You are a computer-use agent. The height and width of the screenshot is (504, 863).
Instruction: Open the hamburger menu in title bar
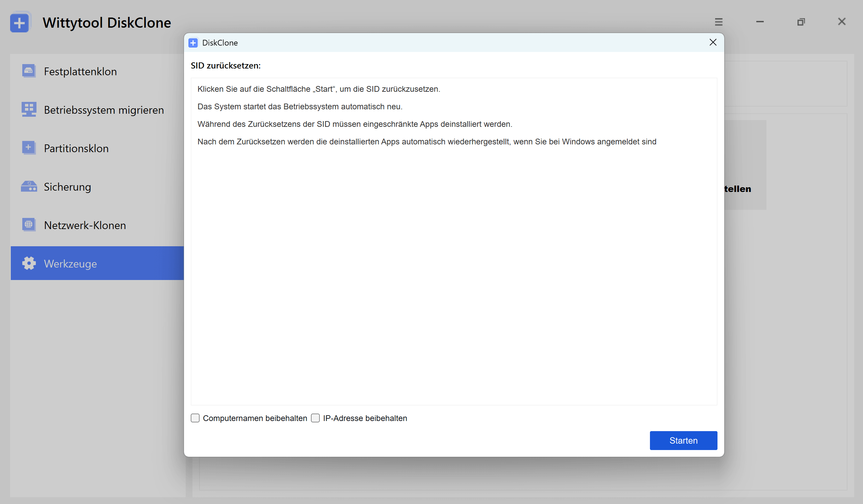click(718, 22)
